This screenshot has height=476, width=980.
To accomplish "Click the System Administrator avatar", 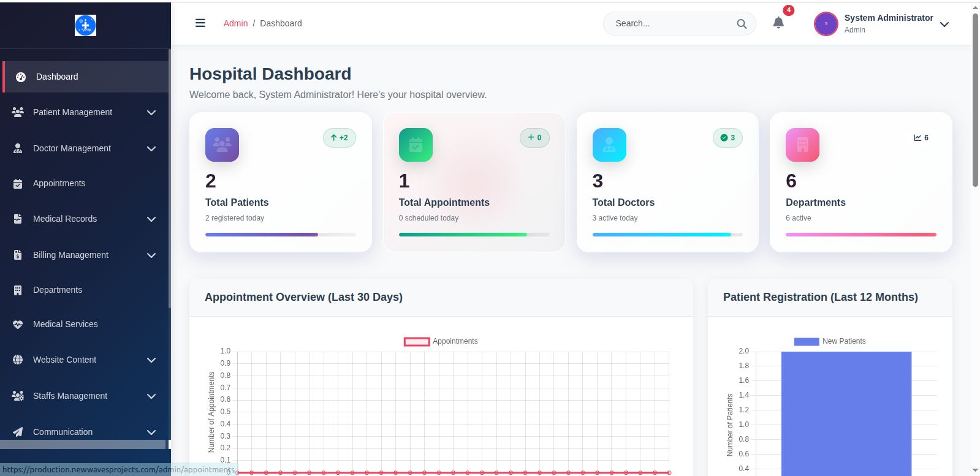I will pos(826,24).
